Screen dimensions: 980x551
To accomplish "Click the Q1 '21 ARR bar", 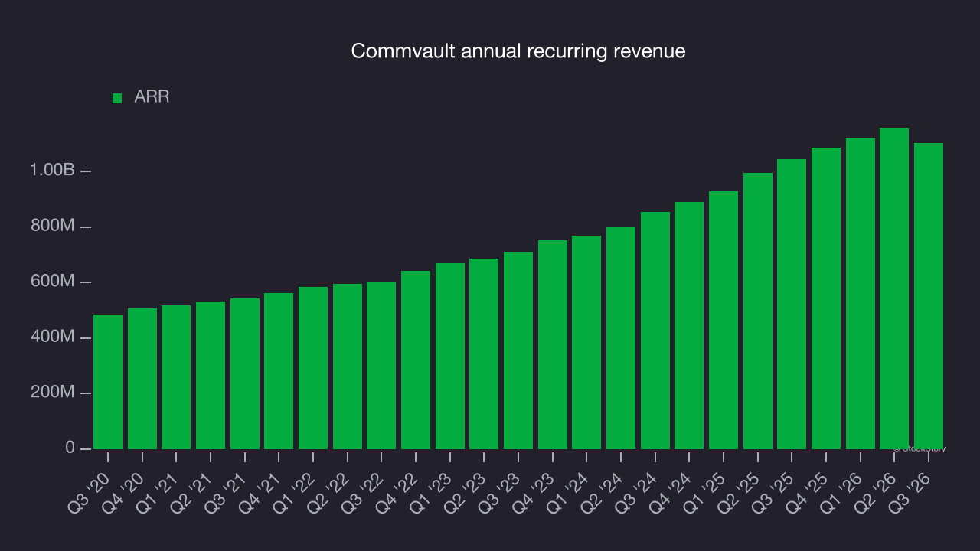I will click(x=176, y=377).
